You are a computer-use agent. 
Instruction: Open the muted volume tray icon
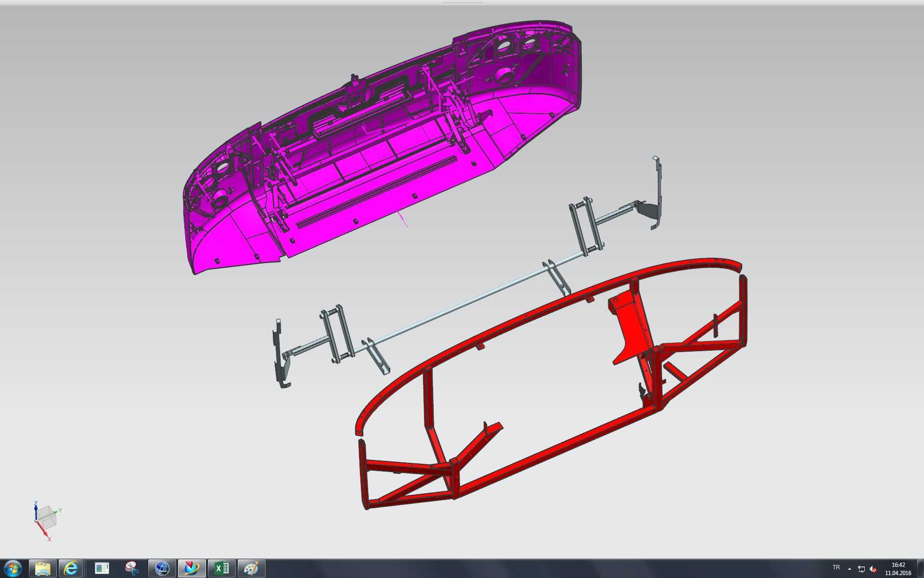pyautogui.click(x=873, y=569)
